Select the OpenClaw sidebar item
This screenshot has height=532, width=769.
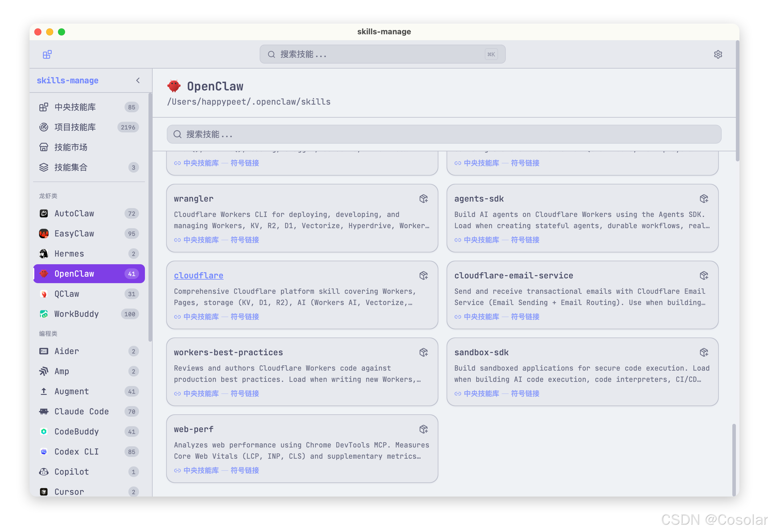click(89, 274)
